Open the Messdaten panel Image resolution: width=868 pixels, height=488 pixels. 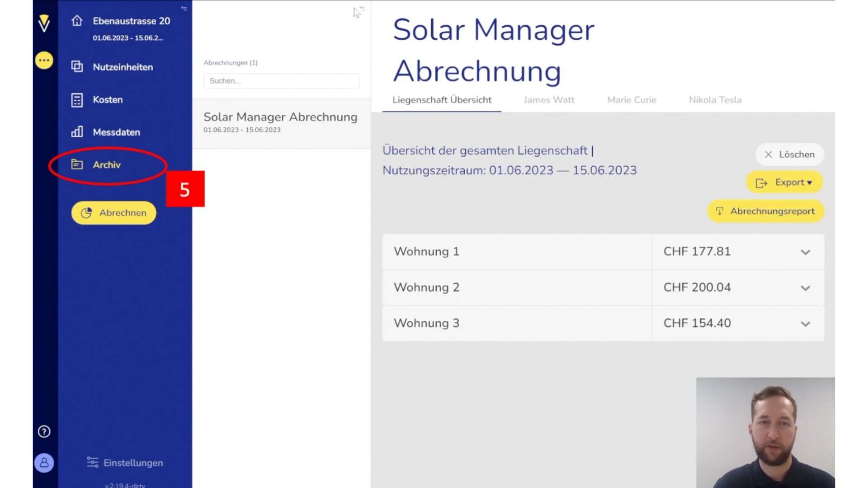tap(116, 132)
